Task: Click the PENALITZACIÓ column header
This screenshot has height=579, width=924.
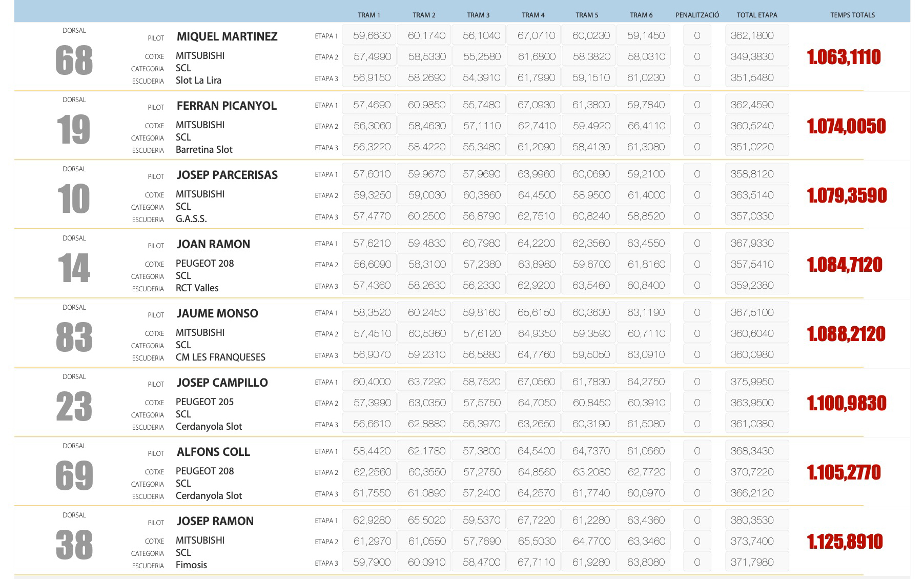Action: pos(697,15)
